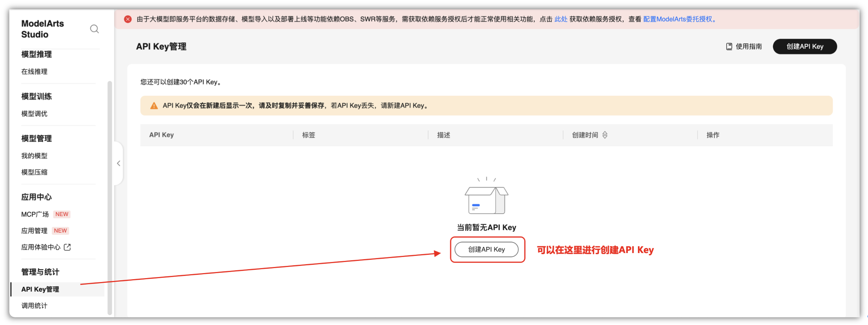The height and width of the screenshot is (325, 868).
Task: Click the NEW badge next to MCP广场
Action: (62, 214)
